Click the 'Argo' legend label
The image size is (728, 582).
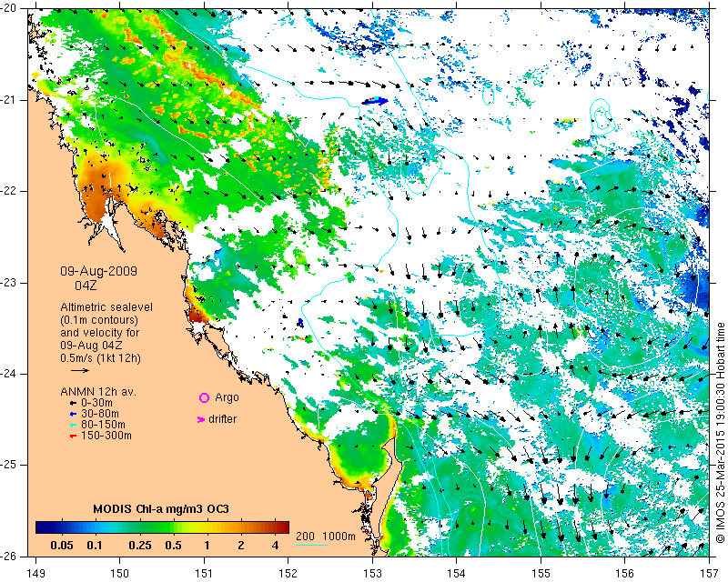(x=227, y=397)
